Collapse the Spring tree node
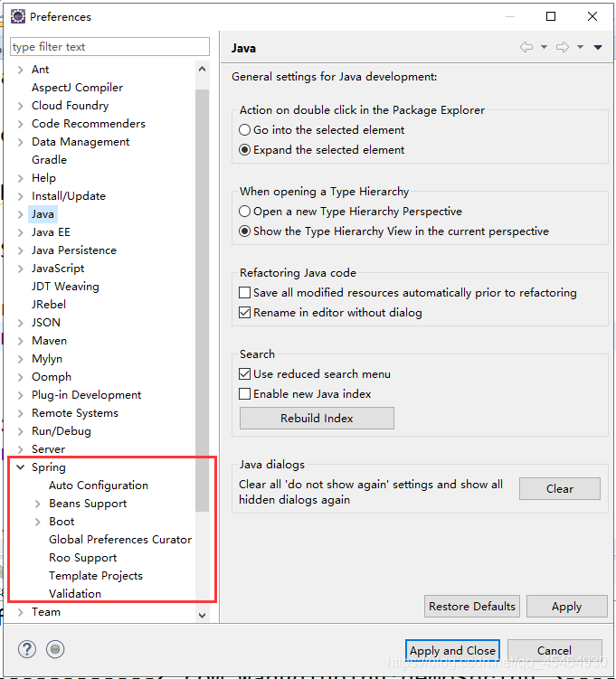The height and width of the screenshot is (679, 616). tap(21, 467)
